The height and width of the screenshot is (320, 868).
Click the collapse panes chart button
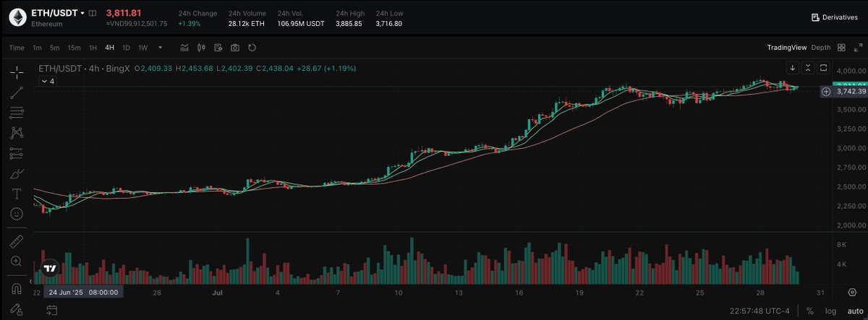(x=808, y=68)
